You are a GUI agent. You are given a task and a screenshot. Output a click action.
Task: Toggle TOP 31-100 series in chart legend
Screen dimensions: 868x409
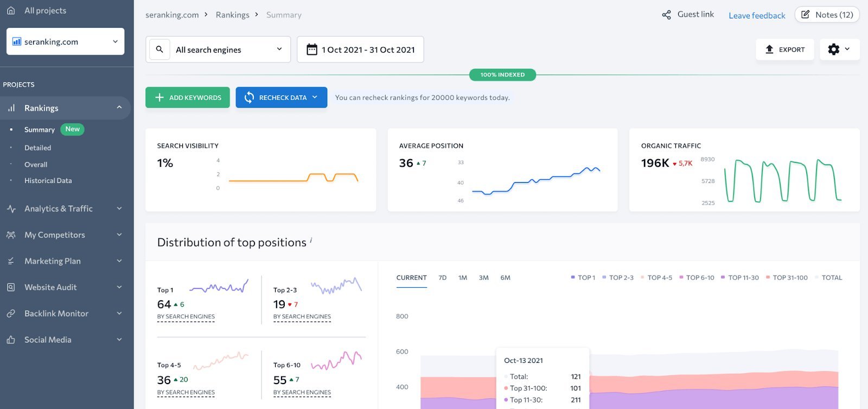pyautogui.click(x=787, y=278)
